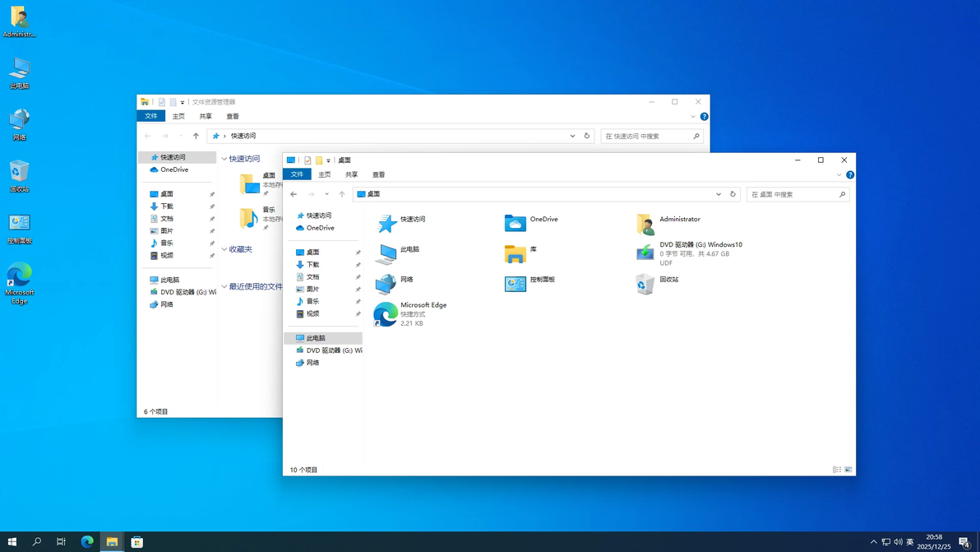Go back in front 桌面 window
This screenshot has height=552, width=980.
[x=294, y=194]
